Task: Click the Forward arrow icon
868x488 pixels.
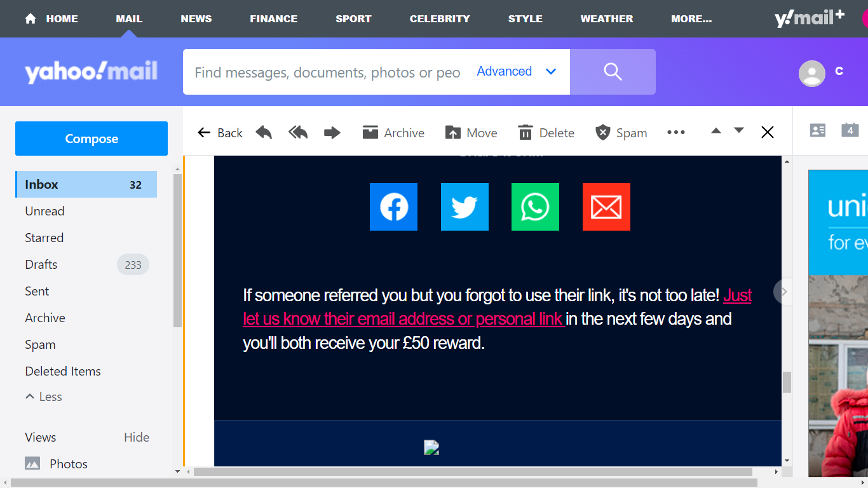Action: (x=332, y=132)
